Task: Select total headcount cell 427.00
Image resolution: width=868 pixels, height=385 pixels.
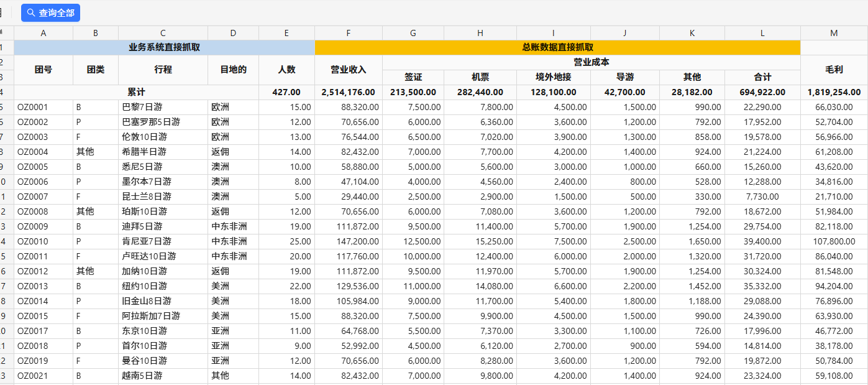Action: click(286, 92)
